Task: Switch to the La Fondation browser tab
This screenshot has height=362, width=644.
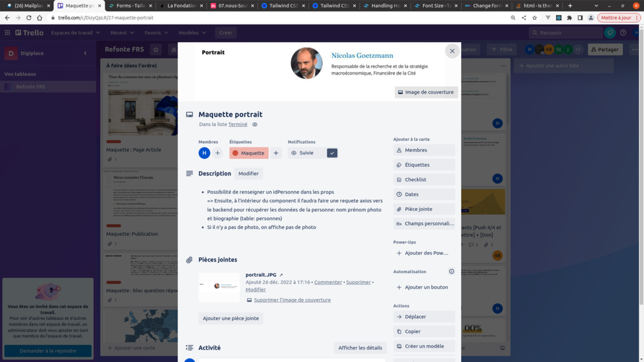Action: 181,5
